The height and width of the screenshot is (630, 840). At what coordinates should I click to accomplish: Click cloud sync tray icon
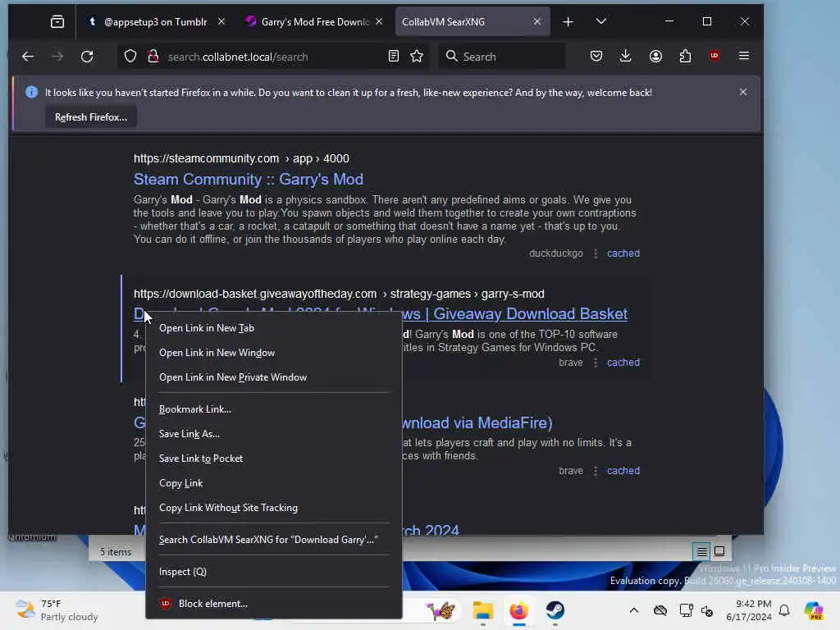[x=660, y=610]
